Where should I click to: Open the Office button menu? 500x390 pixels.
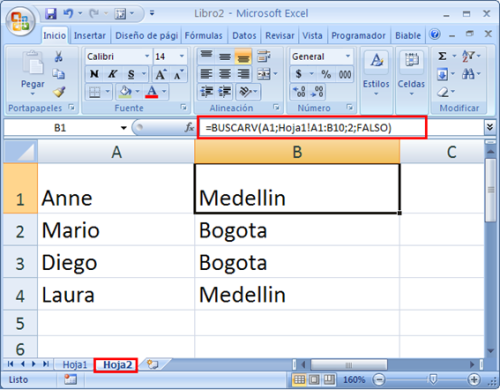20,21
